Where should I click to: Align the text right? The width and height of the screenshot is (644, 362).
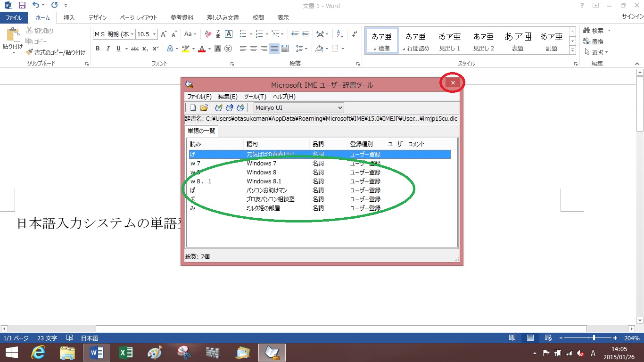264,49
